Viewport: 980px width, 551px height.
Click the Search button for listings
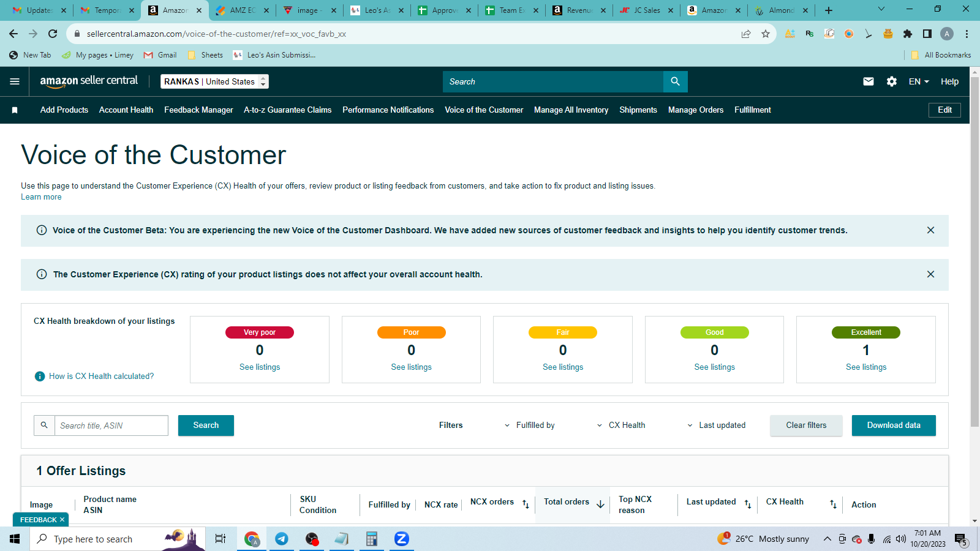click(x=206, y=425)
